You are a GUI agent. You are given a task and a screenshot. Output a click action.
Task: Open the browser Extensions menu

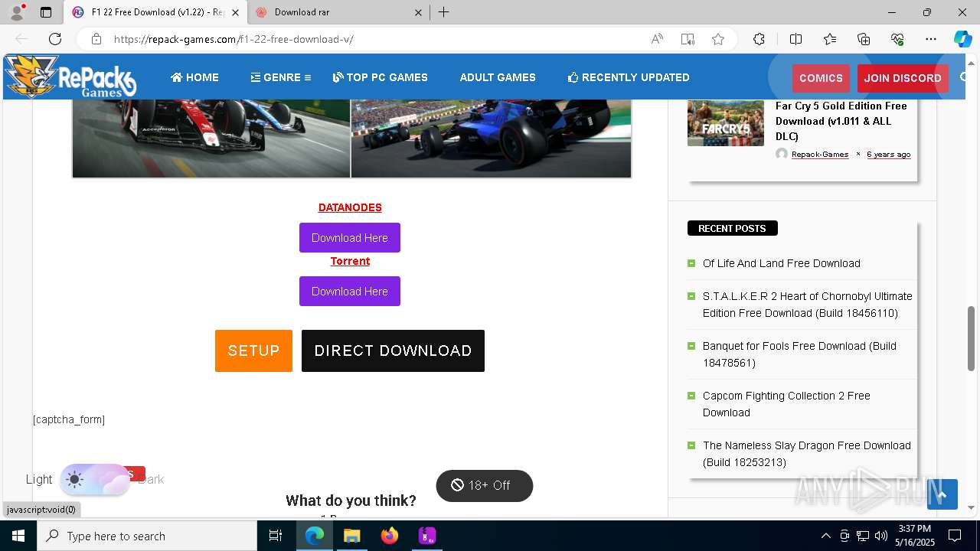pyautogui.click(x=759, y=39)
